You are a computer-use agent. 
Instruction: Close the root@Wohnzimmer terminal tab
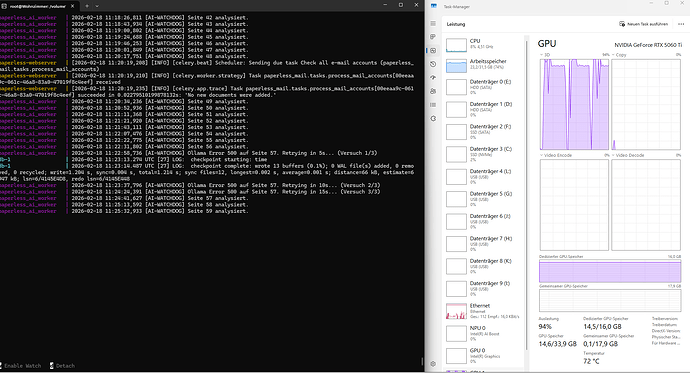tap(73, 6)
